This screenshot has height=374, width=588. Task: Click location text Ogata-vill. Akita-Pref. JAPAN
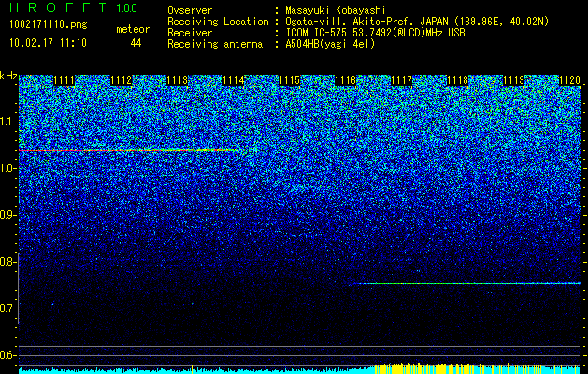coord(366,22)
